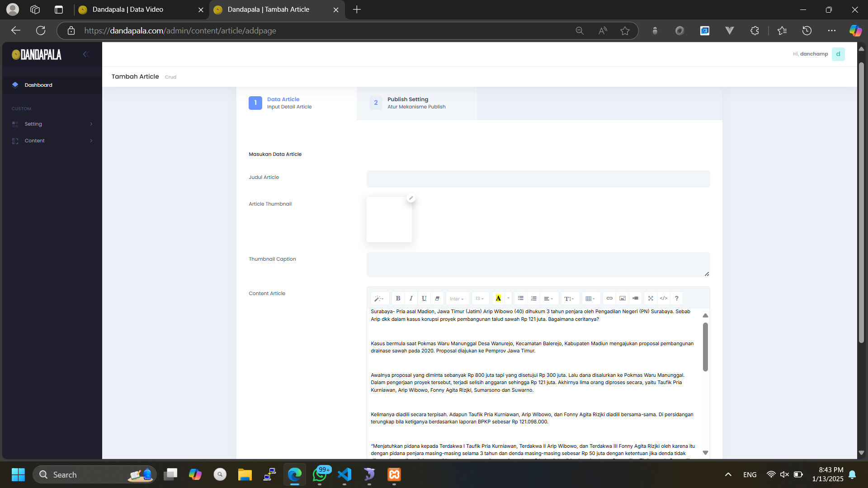Expand the Setting sidebar menu
The image size is (868, 488).
point(52,124)
